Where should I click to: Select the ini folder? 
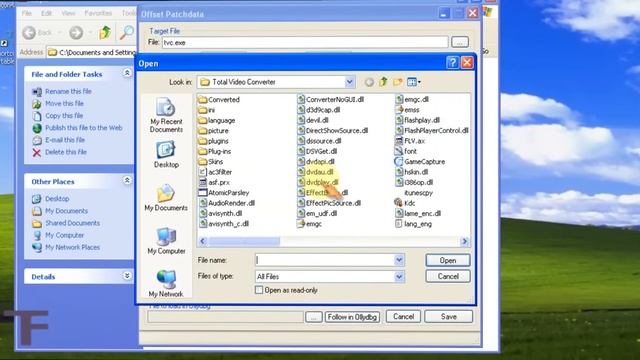(207, 110)
